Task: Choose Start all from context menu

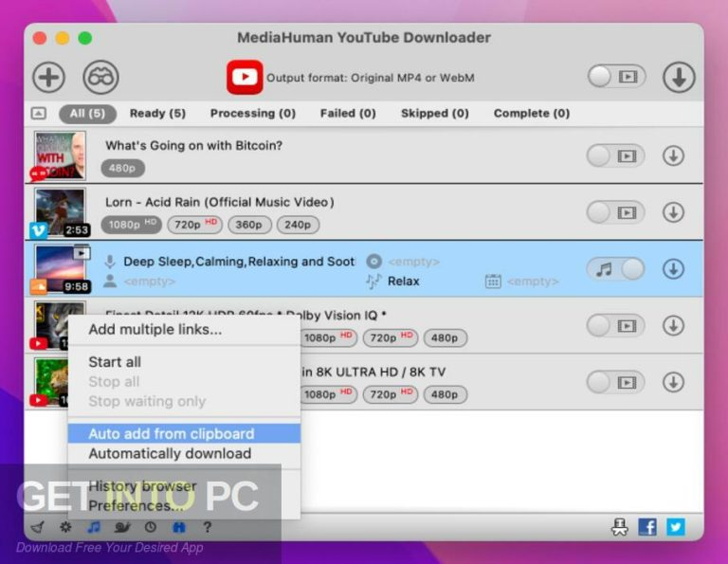Action: click(x=184, y=362)
